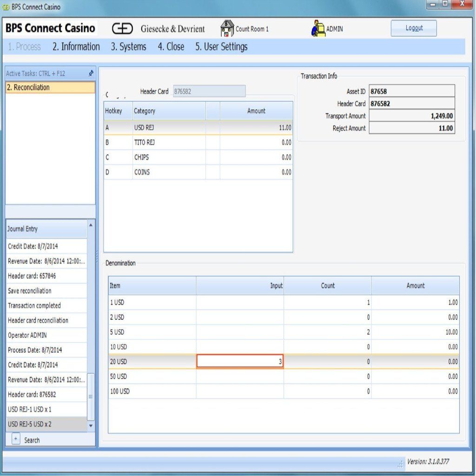Click the Logout button
This screenshot has height=476, width=476.
(x=413, y=28)
